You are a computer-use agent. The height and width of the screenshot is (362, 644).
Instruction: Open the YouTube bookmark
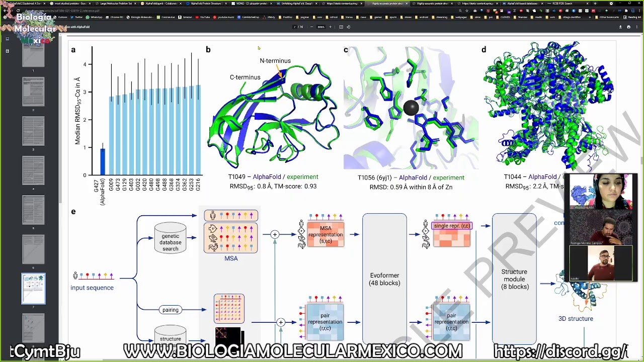(x=202, y=17)
